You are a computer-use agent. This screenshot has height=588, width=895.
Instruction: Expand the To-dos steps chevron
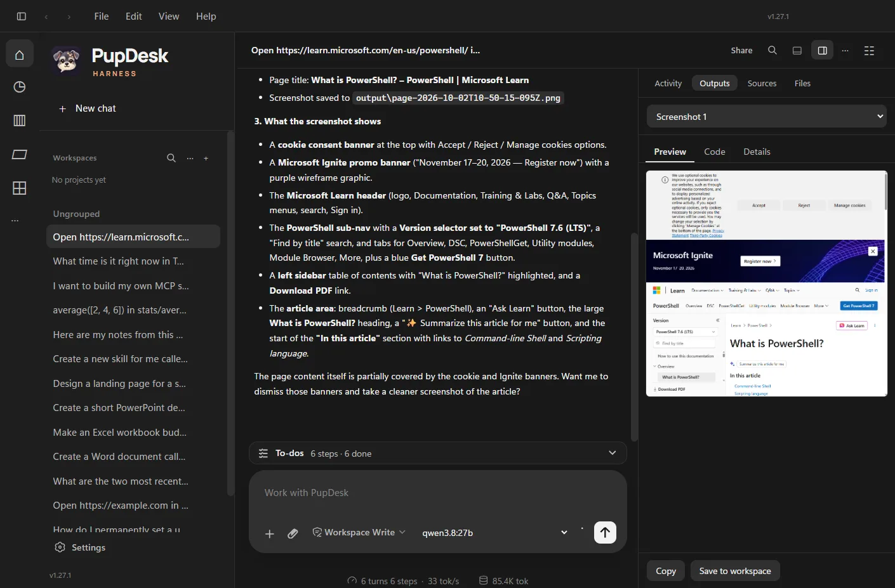613,453
